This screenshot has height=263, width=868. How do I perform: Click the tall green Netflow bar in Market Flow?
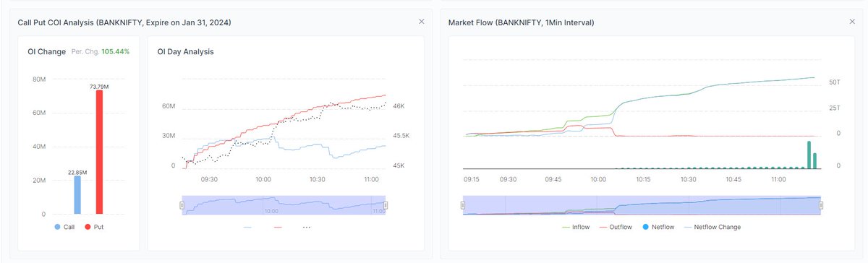coord(809,155)
